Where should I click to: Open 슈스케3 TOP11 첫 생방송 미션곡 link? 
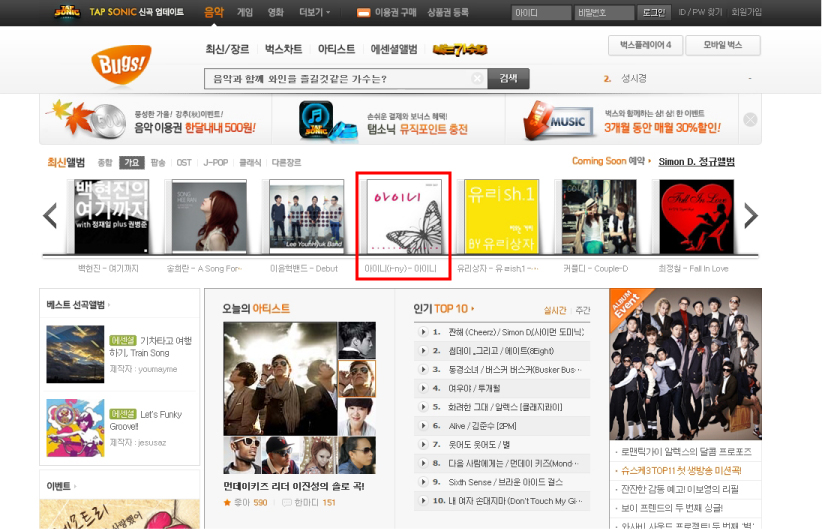[681, 470]
